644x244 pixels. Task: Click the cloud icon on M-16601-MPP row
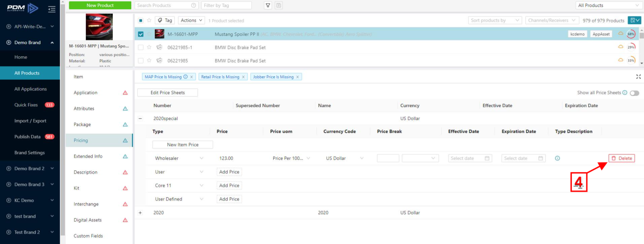pyautogui.click(x=621, y=34)
